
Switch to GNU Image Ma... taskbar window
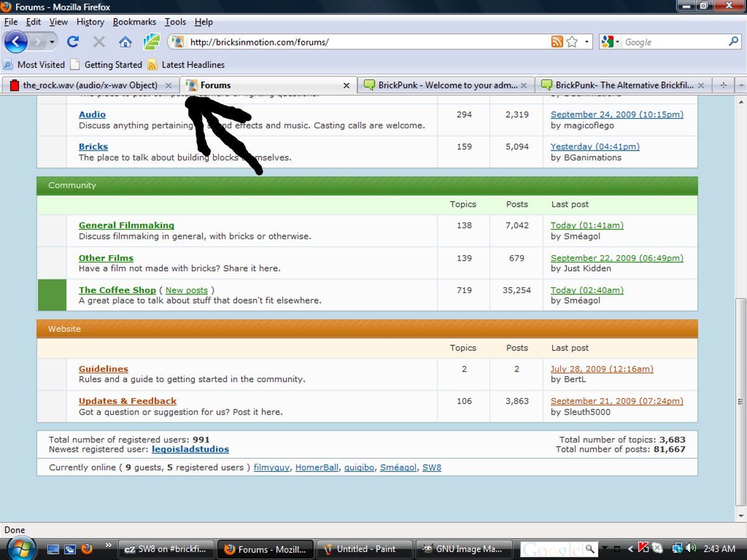(464, 549)
